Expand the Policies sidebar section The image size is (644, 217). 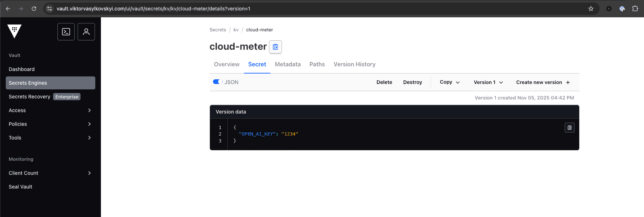(51, 124)
